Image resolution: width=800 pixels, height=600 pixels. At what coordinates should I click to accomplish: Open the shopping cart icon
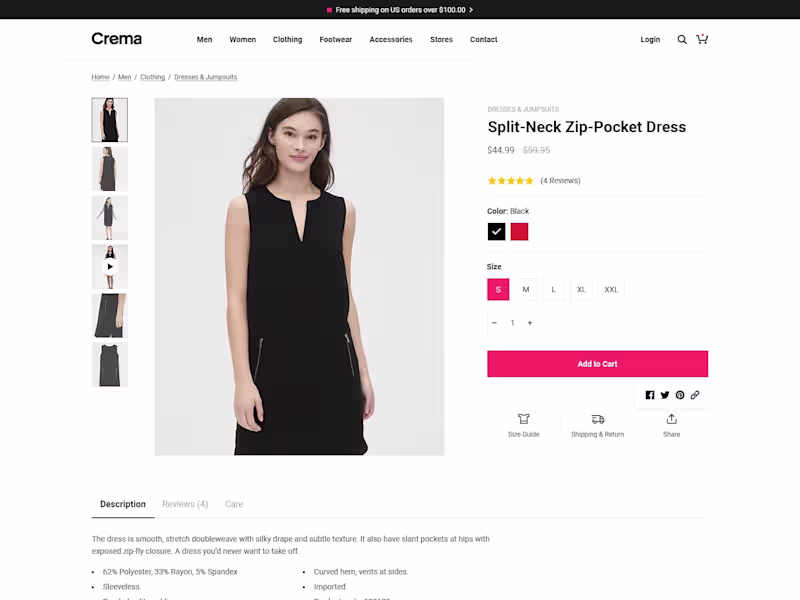tap(702, 39)
